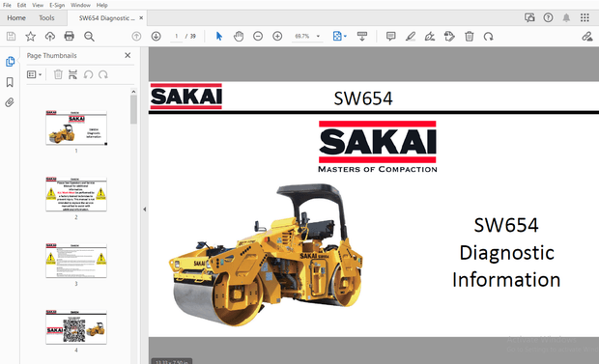
Task: Click the upload to cloud icon
Action: 50,37
